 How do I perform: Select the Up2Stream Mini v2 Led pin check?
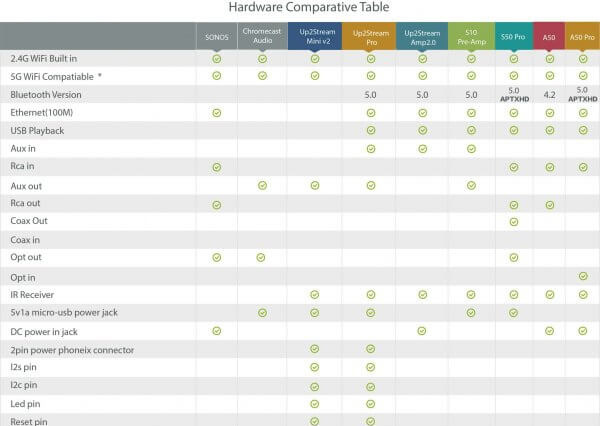[315, 404]
